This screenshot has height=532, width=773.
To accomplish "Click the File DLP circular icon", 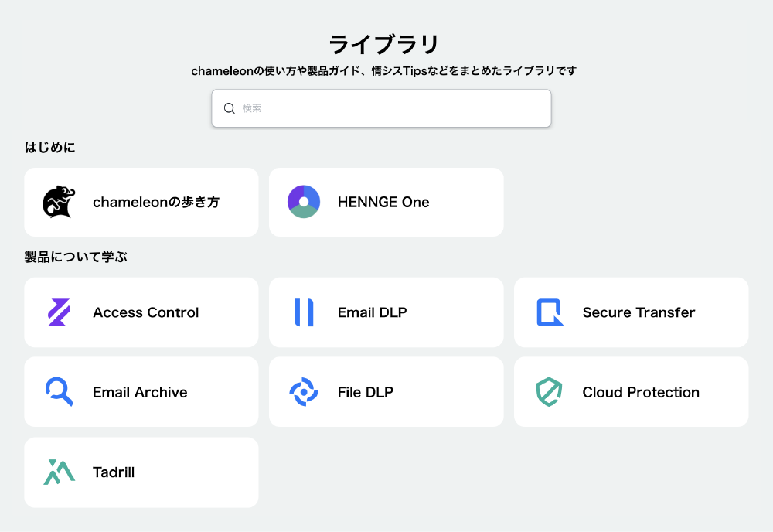I will point(304,392).
